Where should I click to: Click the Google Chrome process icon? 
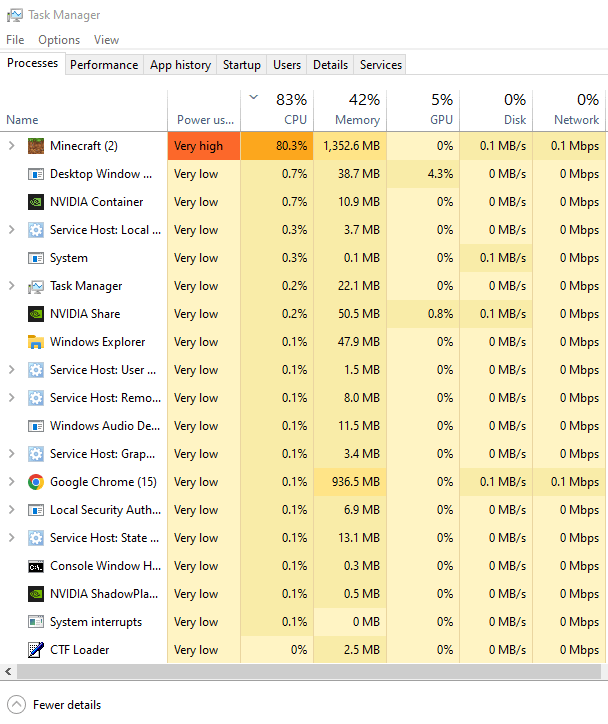pyautogui.click(x=36, y=482)
